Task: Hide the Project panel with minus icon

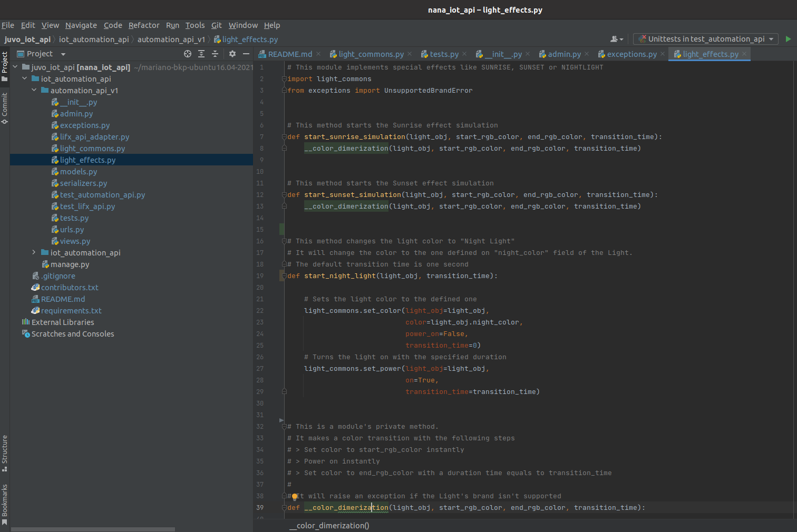Action: click(x=246, y=54)
